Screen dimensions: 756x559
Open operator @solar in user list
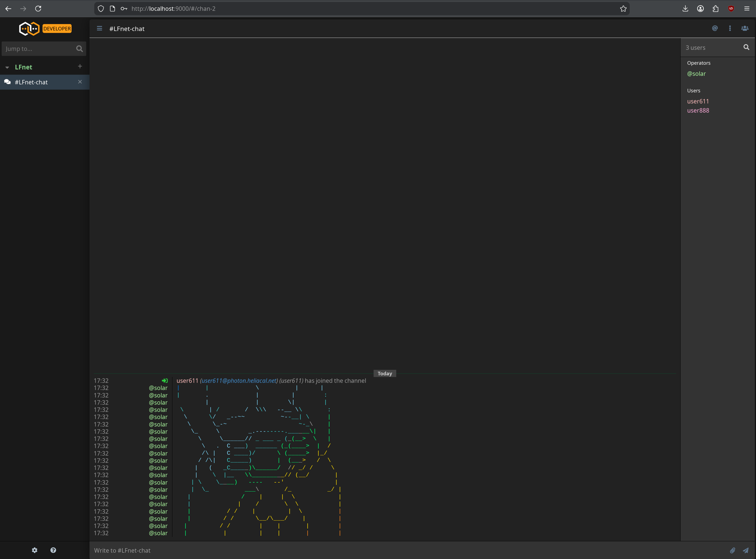point(696,74)
